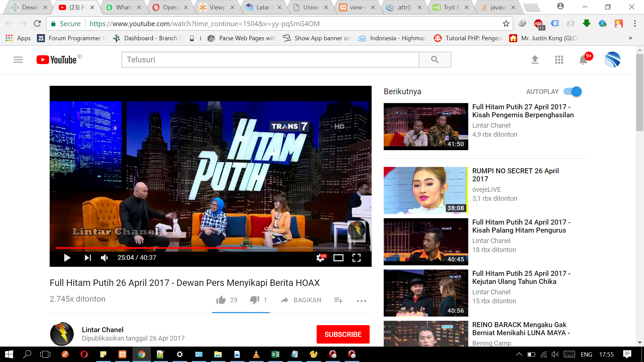Subscribe to Lintar Chanel
The image size is (644, 362).
343,335
